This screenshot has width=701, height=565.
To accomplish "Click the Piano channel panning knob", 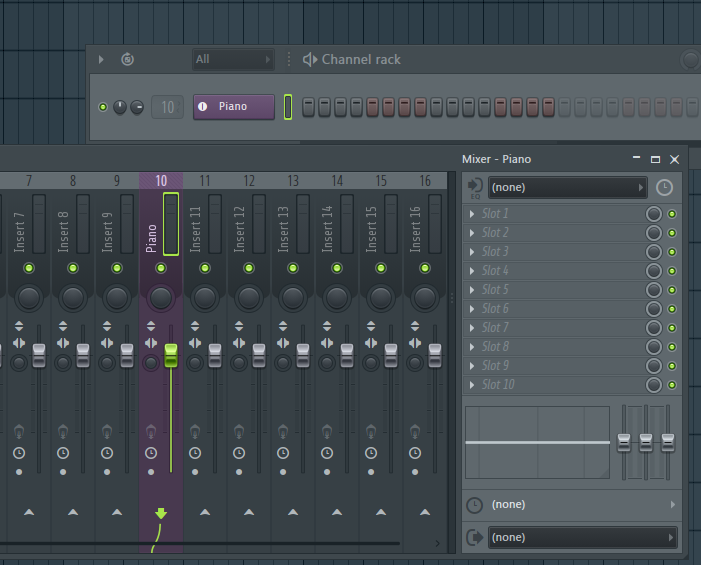I will [x=120, y=107].
